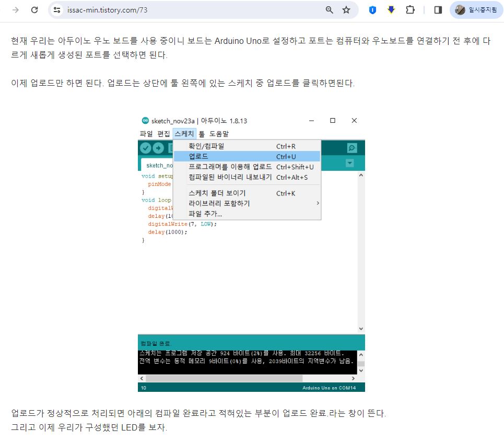Click the Arduino Verify checkmark icon

(145, 148)
